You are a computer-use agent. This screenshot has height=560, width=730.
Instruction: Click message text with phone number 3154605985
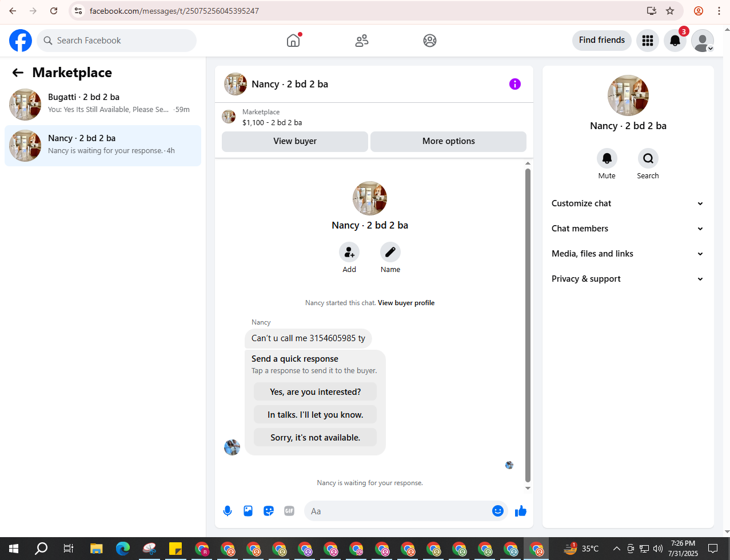pos(308,338)
